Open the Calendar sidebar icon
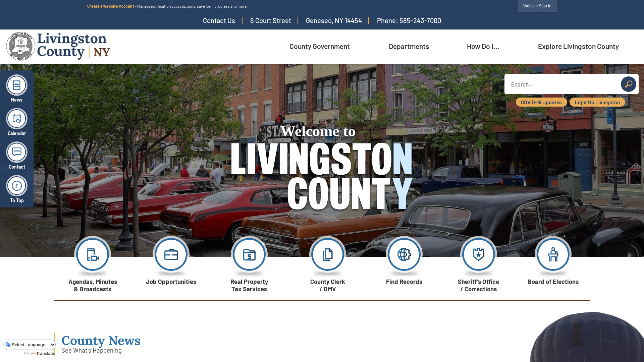The image size is (644, 362). [x=16, y=119]
